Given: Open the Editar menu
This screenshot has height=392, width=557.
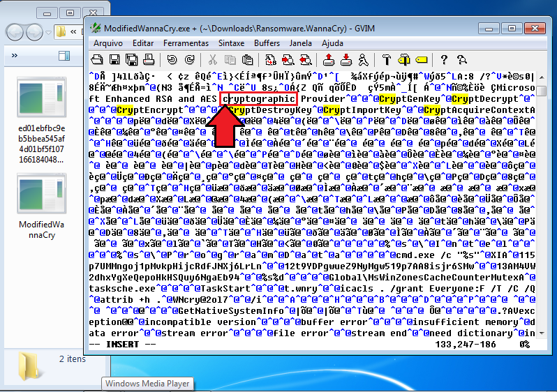Looking at the screenshot, I should 143,43.
